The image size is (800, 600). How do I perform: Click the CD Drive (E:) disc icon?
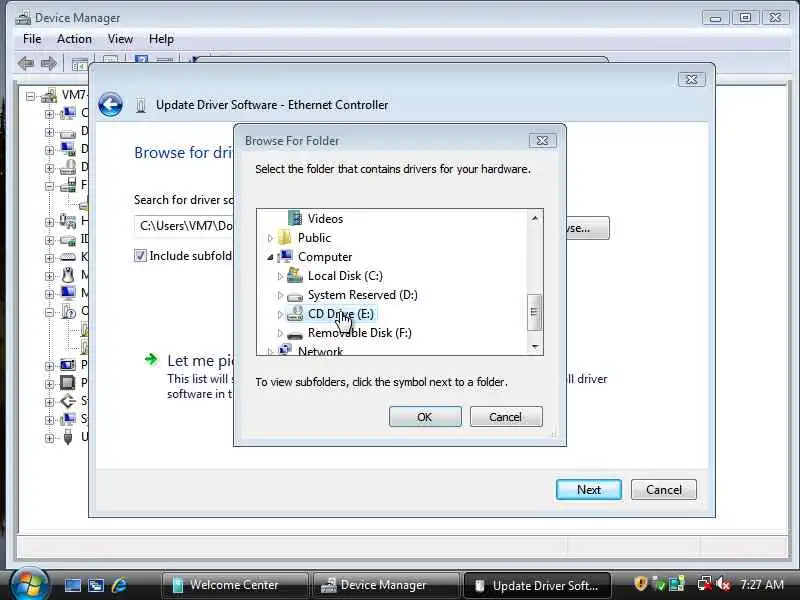tap(295, 314)
